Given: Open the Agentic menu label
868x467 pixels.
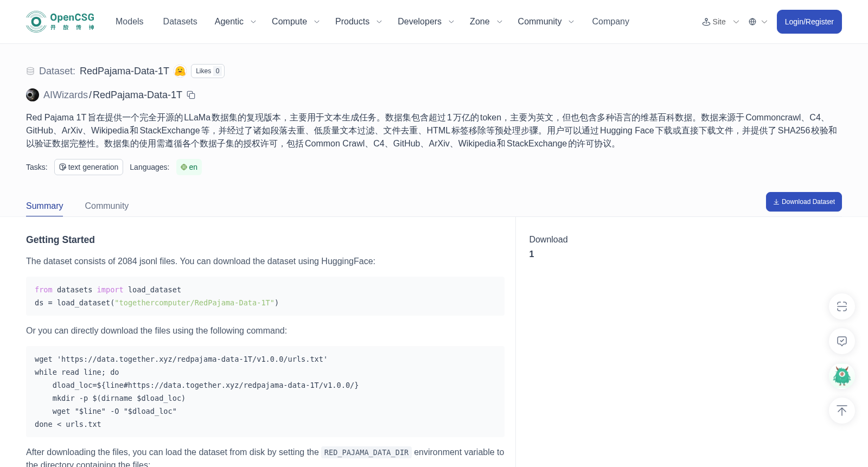Looking at the screenshot, I should [229, 22].
